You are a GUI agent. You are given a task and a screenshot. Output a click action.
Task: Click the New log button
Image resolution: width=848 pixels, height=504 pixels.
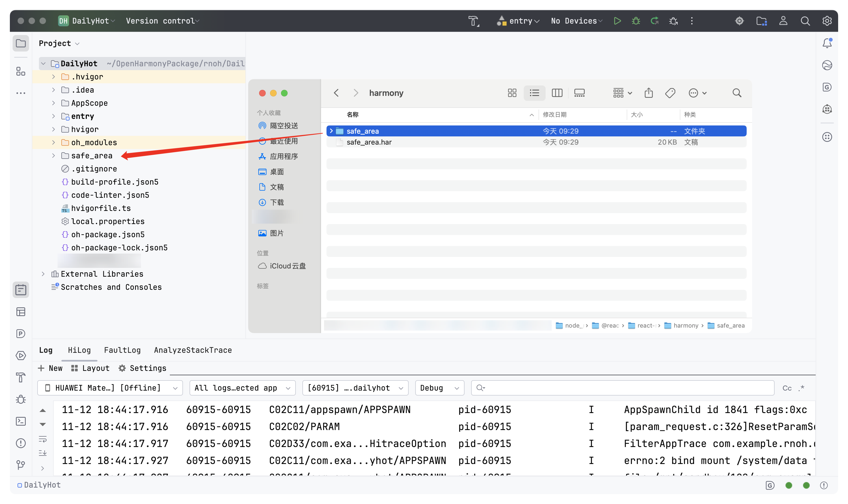[x=50, y=368]
